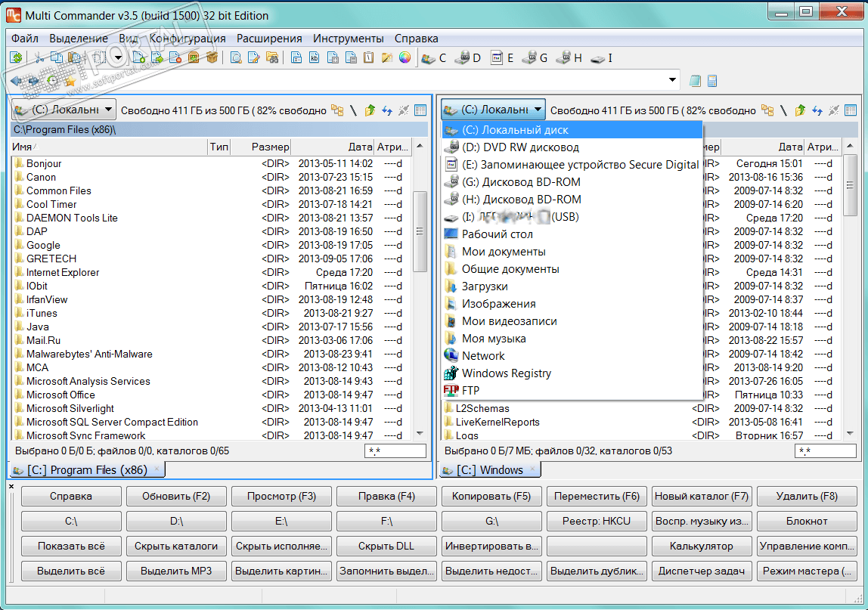
Task: Collapse the right panel drive selector dropdown
Action: (538, 110)
